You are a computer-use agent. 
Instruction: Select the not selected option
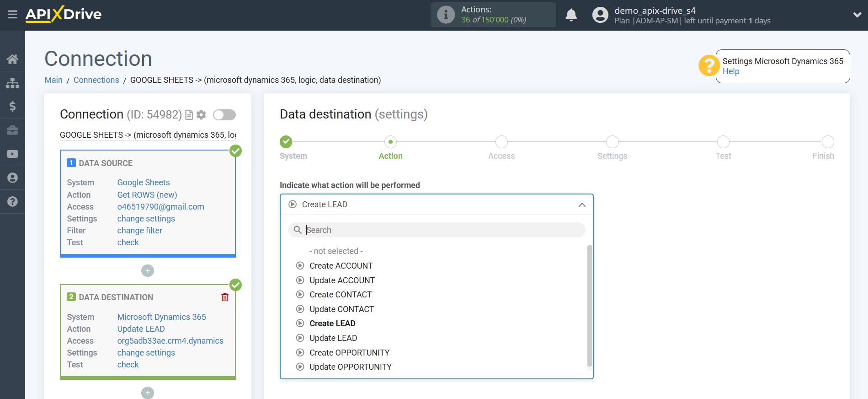336,251
